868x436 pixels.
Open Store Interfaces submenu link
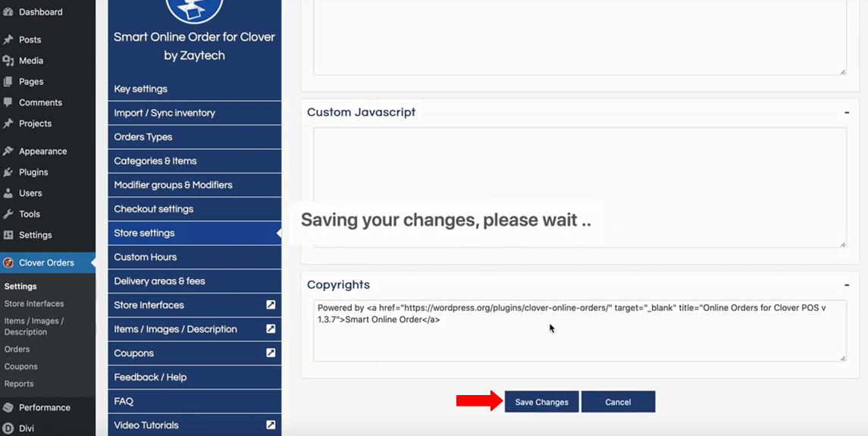pyautogui.click(x=34, y=303)
